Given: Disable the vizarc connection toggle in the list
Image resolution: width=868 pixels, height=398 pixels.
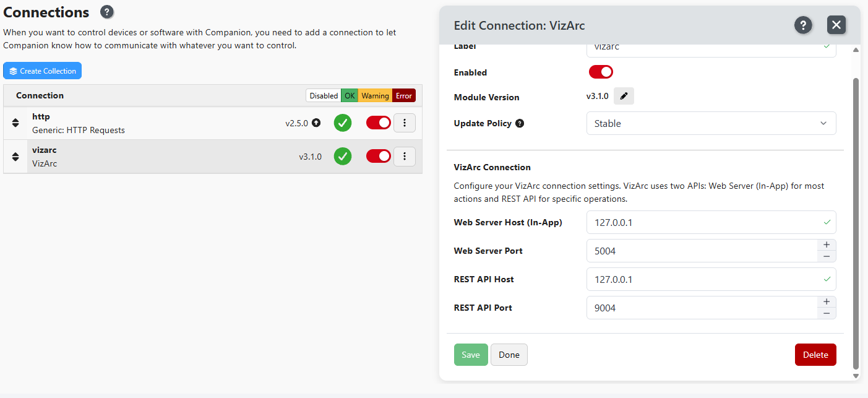Looking at the screenshot, I should pos(379,156).
